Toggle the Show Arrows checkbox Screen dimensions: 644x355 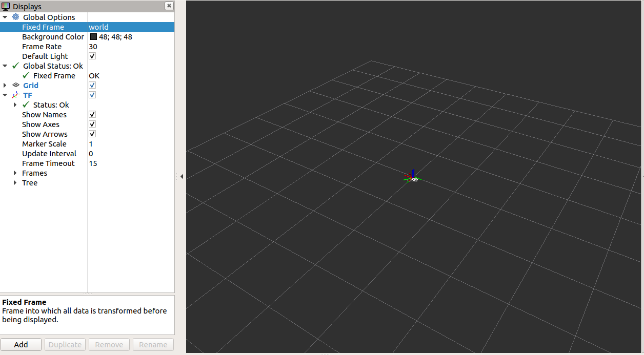92,134
